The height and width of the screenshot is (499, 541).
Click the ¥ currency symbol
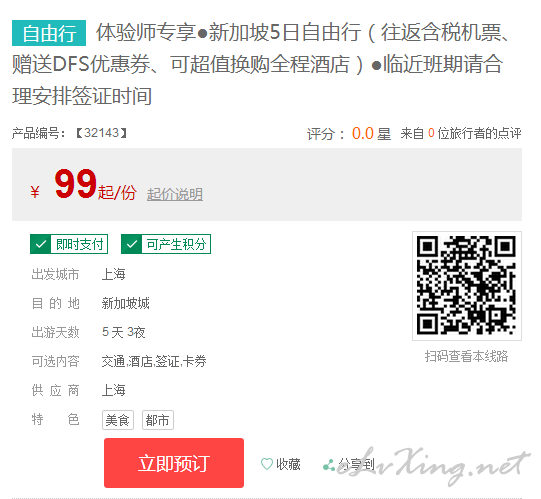(35, 192)
